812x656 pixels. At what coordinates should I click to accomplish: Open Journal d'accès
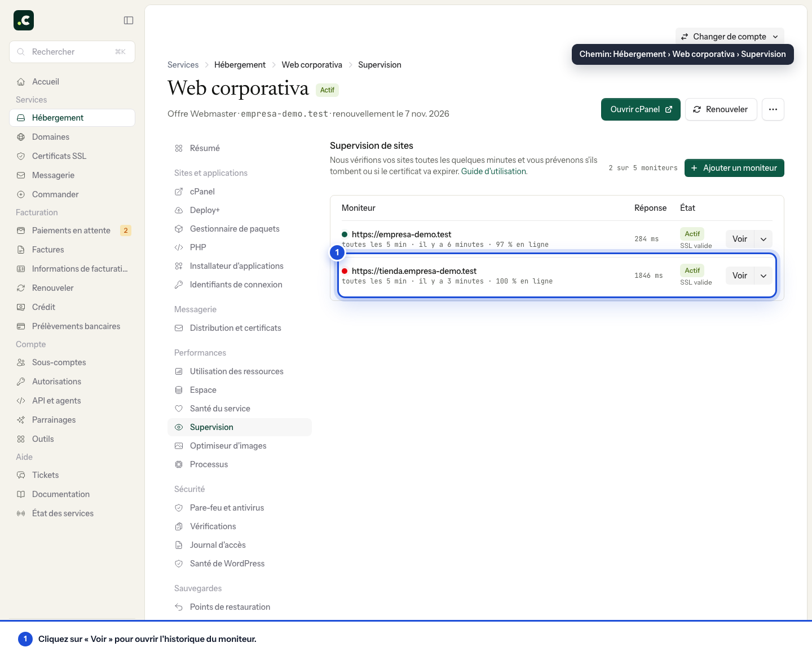pyautogui.click(x=240, y=545)
